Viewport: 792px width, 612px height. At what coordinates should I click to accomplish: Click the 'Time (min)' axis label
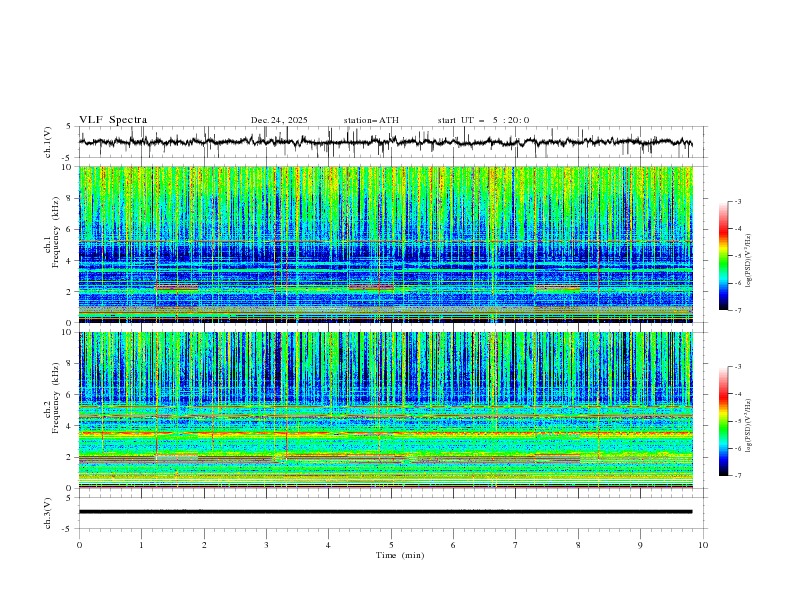400,555
